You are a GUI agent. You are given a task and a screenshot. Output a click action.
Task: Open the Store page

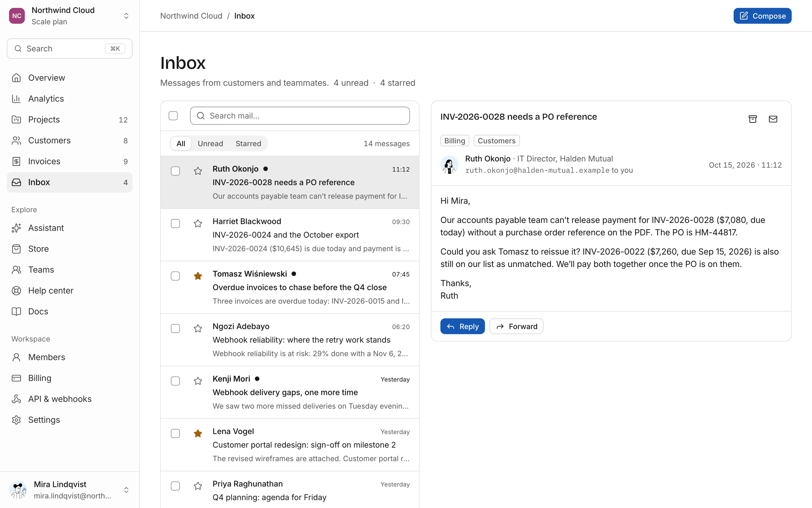69,249
